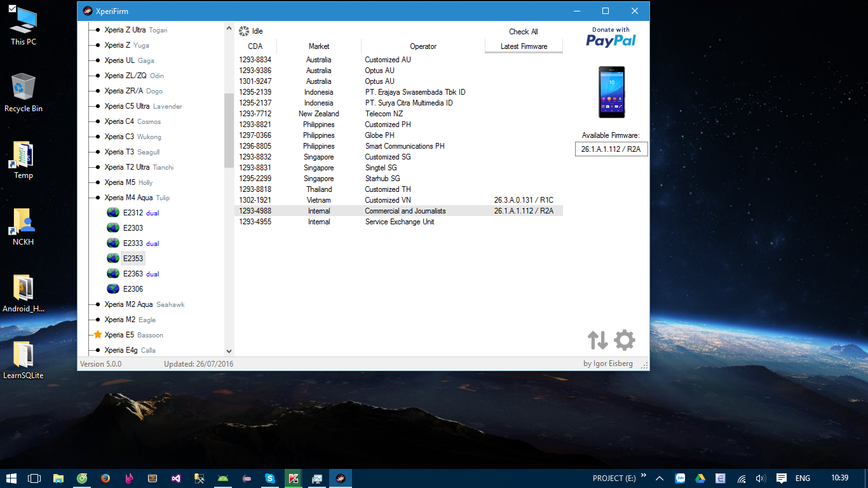Image resolution: width=868 pixels, height=488 pixels.
Task: Expand the Xperia M2 Eagle node
Action: (97, 320)
